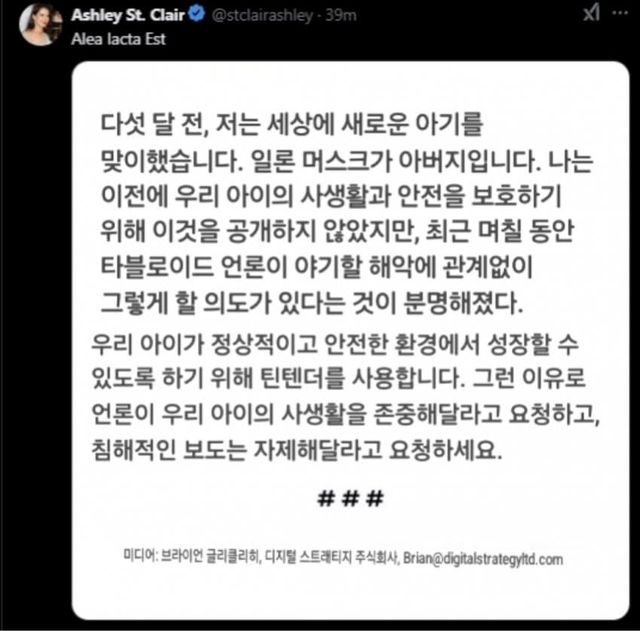Screen dimensions: 640x631
Task: Click the Alea Iacta Est post text
Action: (x=118, y=39)
